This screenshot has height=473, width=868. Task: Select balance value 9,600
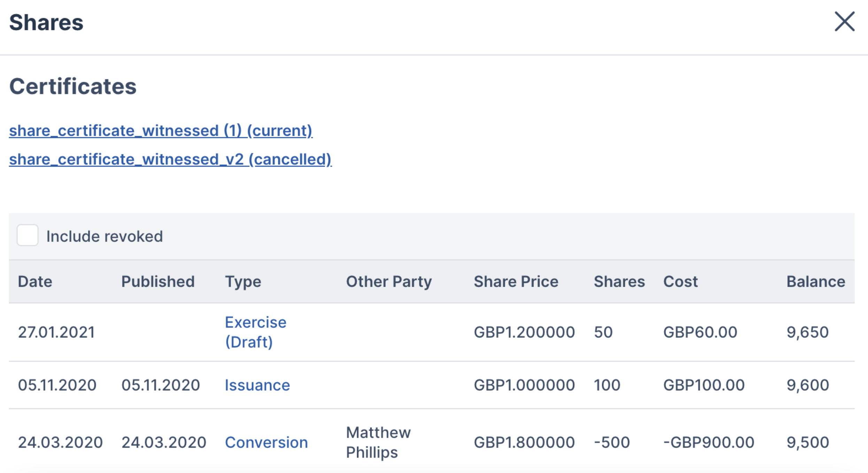[x=808, y=385]
